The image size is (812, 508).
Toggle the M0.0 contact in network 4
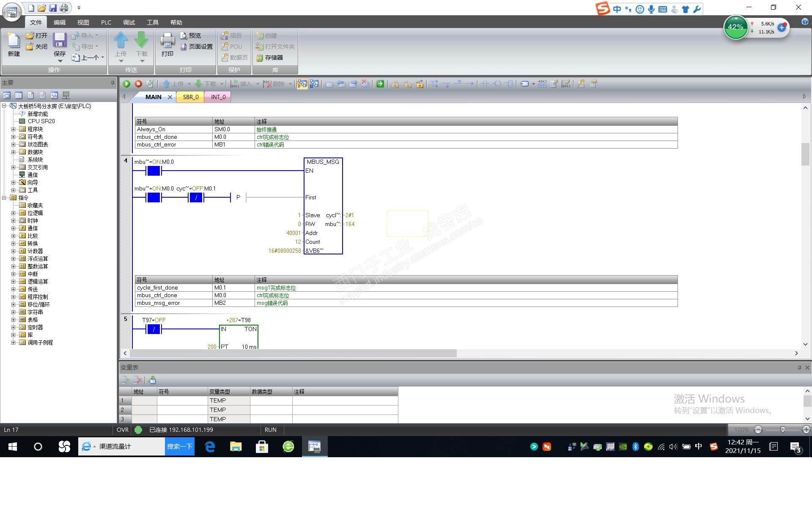(x=154, y=171)
